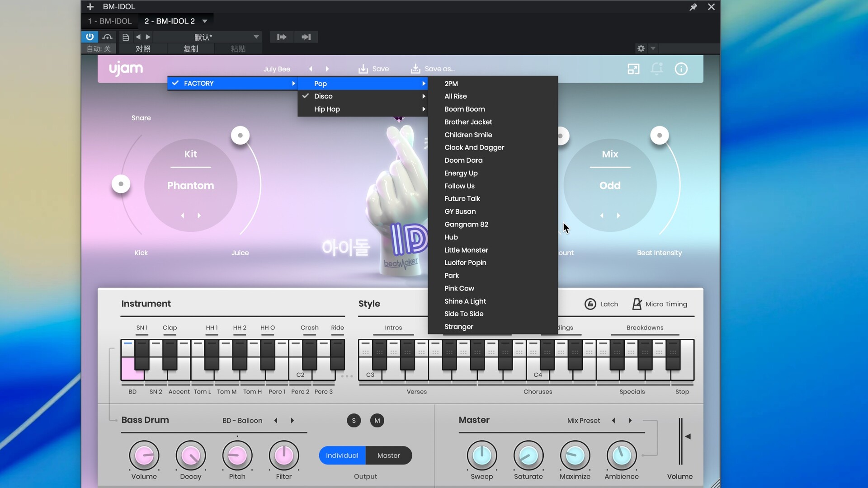
Task: Open the Disco category submenu
Action: point(363,96)
